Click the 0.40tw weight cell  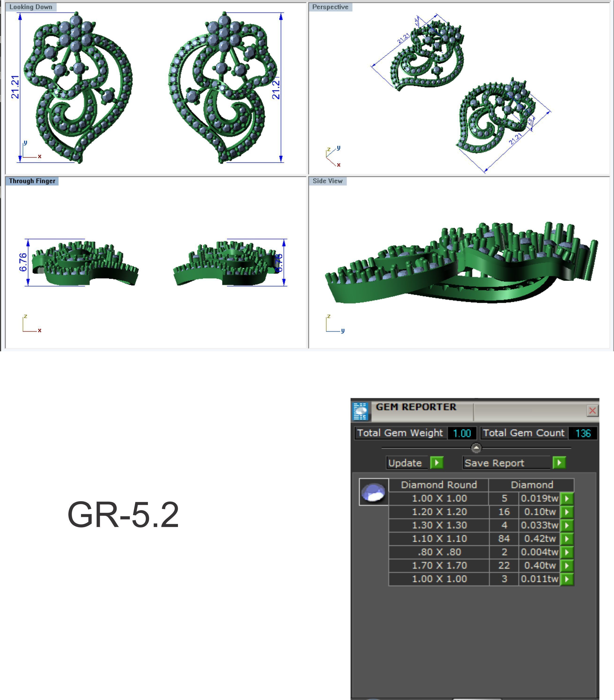(540, 565)
